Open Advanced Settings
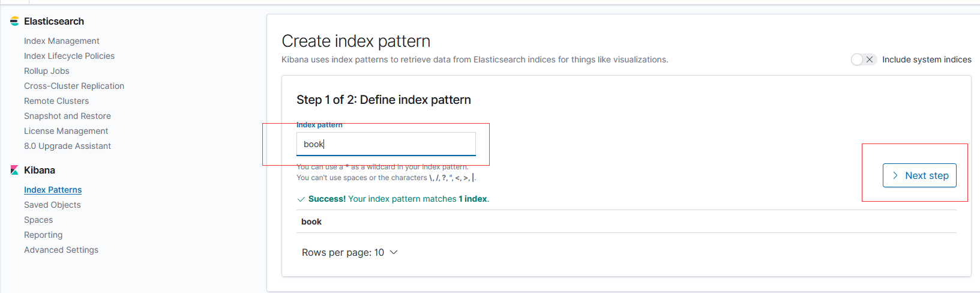 [61, 250]
